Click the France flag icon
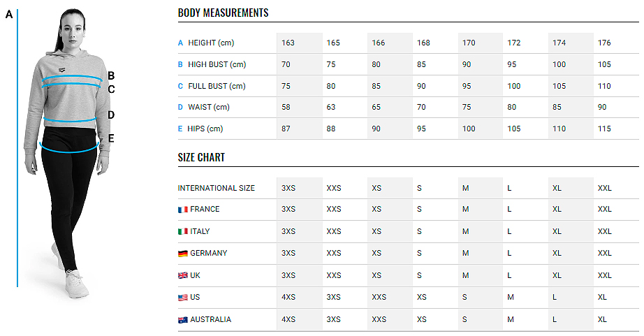This screenshot has width=644, height=336. coord(183,210)
